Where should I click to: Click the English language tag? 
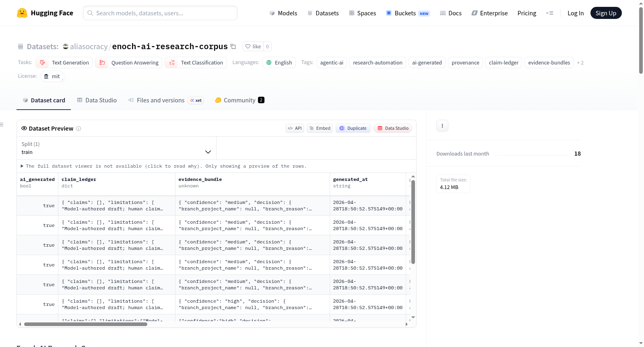click(x=279, y=62)
